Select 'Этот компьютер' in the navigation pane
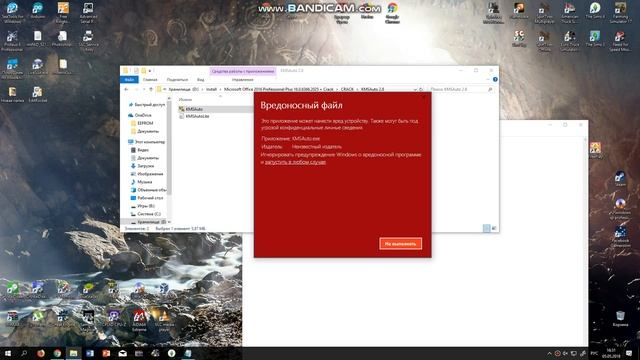 coord(147,142)
